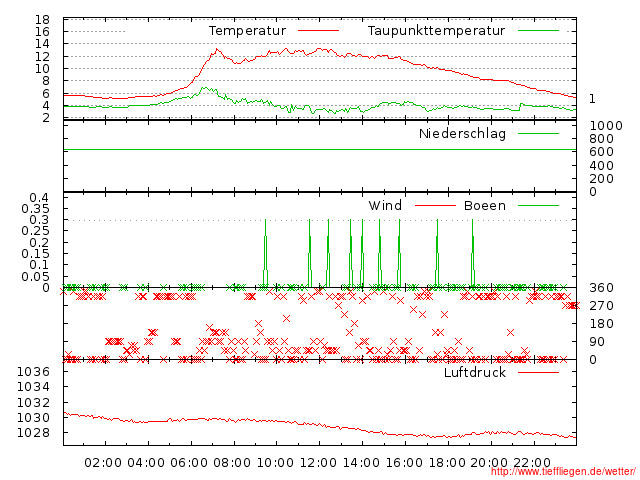Click the red Temperatur legend line

[318, 31]
